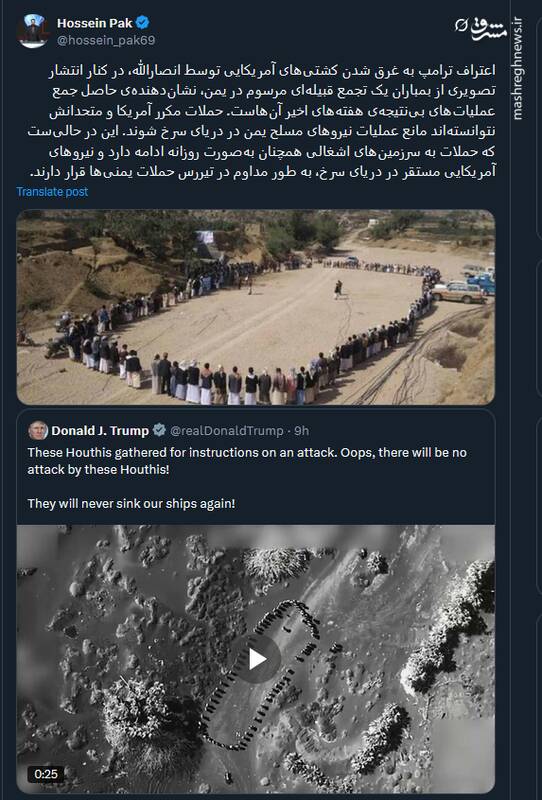This screenshot has width=542, height=800.
Task: Click the Mashregh logo watermark
Action: [x=481, y=28]
